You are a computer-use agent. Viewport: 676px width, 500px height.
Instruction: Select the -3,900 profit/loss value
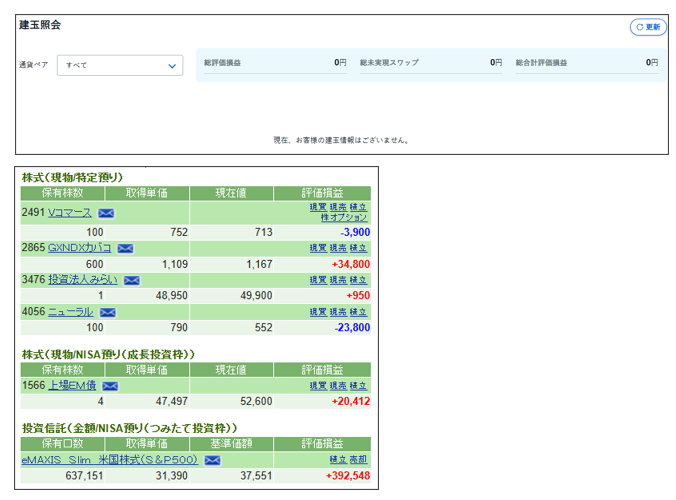[355, 232]
